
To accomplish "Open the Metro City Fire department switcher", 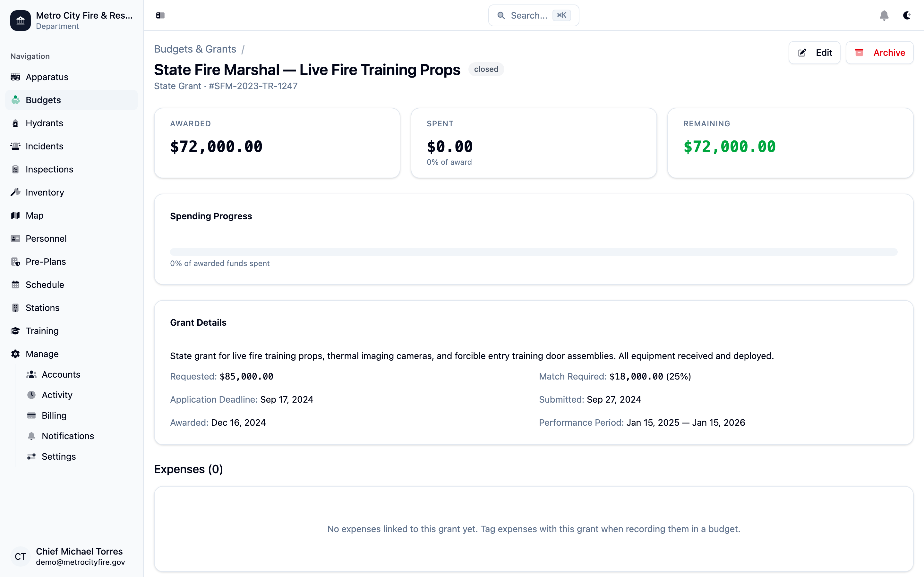I will pyautogui.click(x=72, y=21).
